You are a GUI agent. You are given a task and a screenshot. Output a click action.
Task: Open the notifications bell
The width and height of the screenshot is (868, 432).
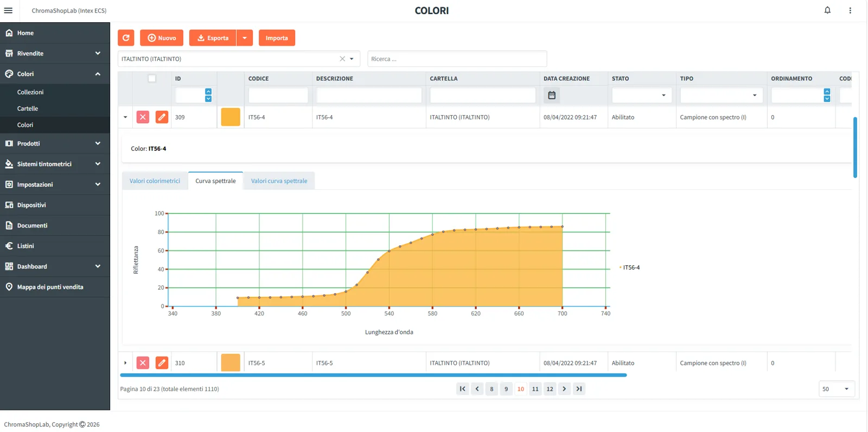coord(827,10)
